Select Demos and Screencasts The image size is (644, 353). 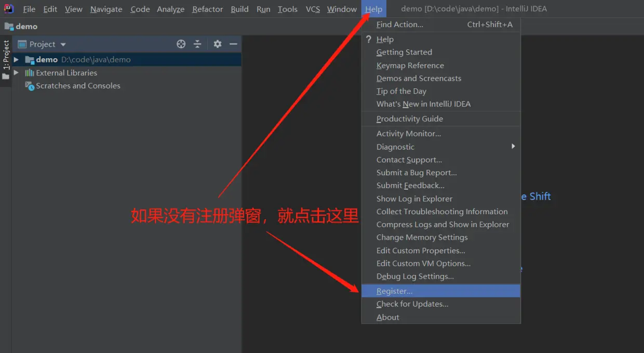tap(441, 79)
